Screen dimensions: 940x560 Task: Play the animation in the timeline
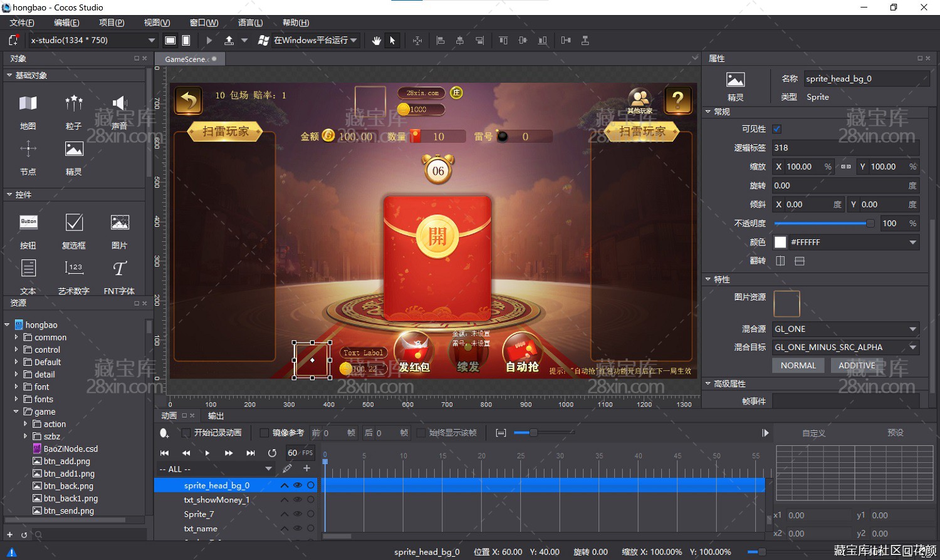pyautogui.click(x=207, y=453)
